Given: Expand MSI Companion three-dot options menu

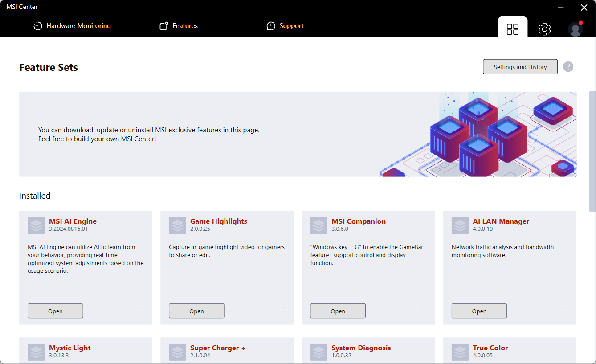Looking at the screenshot, I should pyautogui.click(x=424, y=311).
